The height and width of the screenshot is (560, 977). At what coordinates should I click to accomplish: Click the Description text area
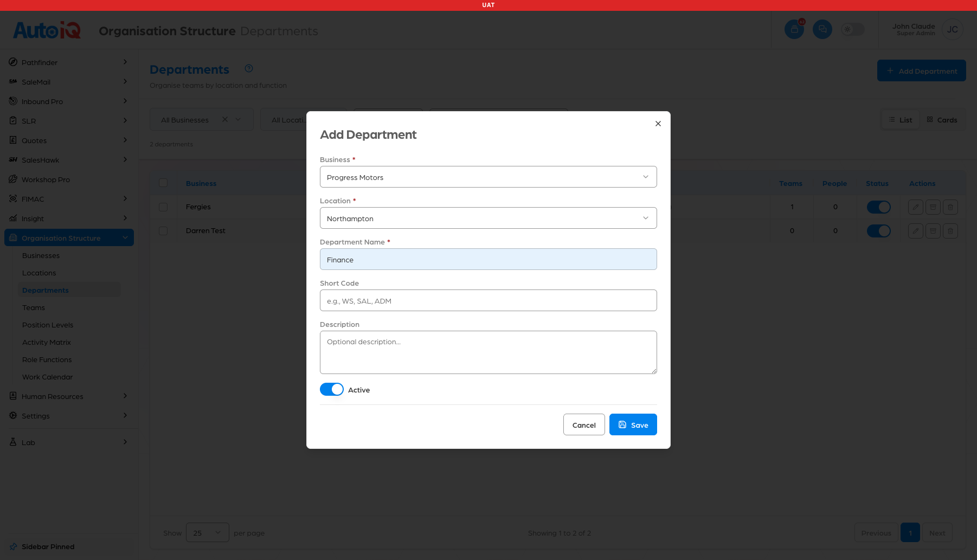[x=489, y=352]
